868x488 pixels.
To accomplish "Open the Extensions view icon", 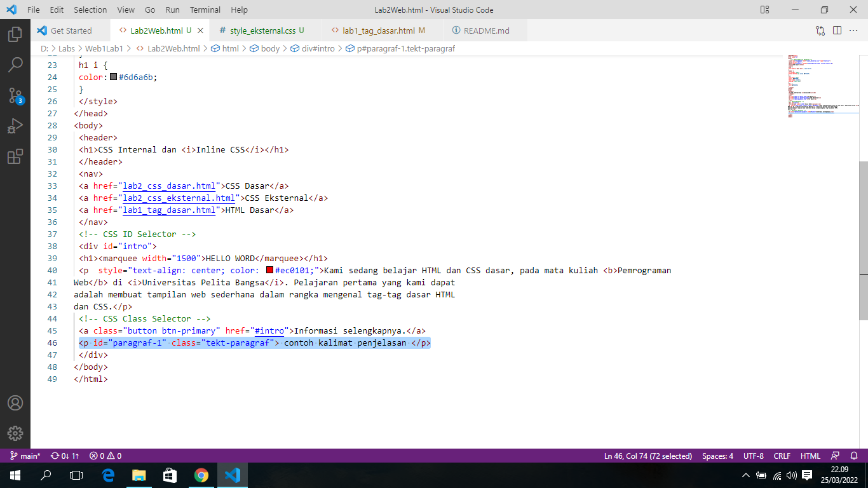I will pyautogui.click(x=16, y=156).
